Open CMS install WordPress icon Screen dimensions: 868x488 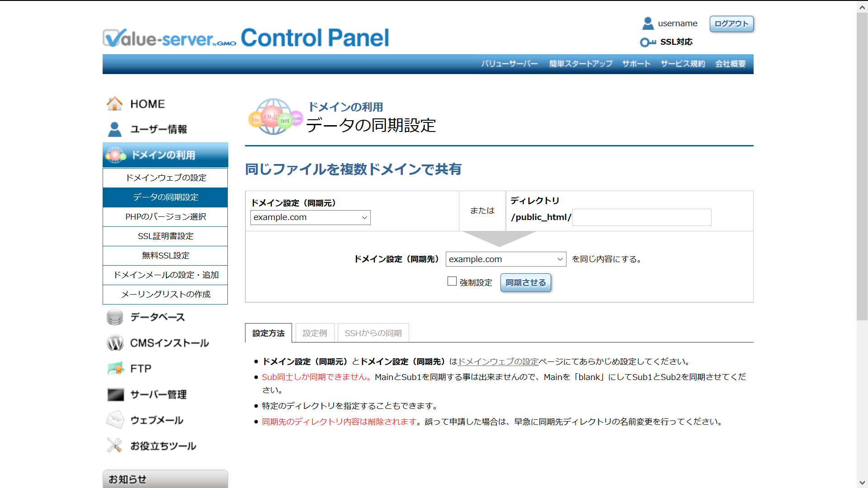tap(115, 343)
